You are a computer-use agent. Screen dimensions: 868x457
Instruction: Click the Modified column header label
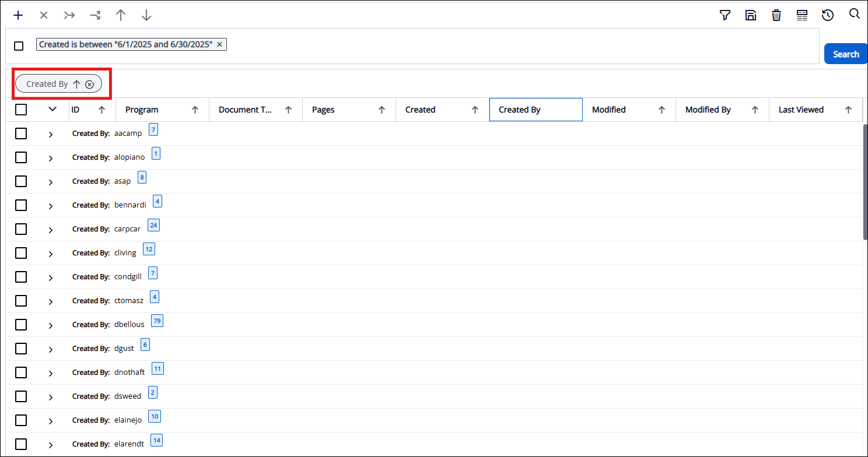[609, 110]
